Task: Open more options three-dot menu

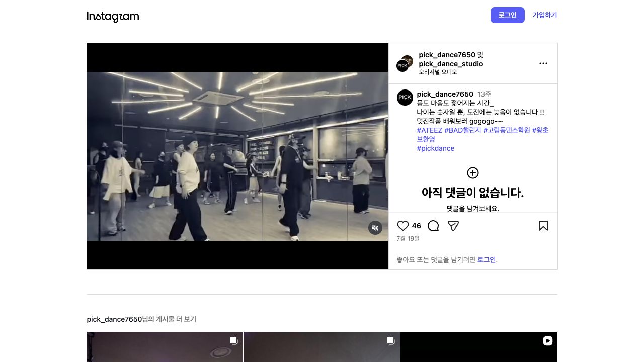Action: click(543, 63)
